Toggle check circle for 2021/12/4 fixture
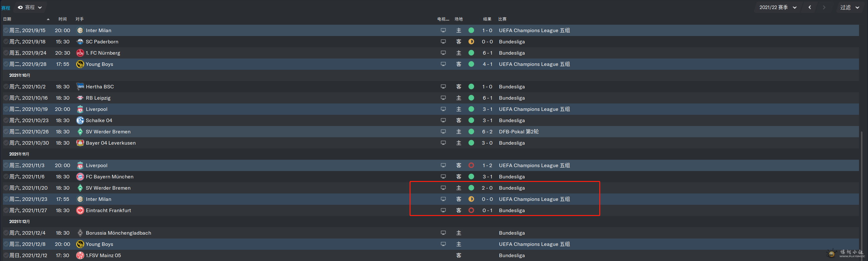Viewport: 868px width, 261px height. 6,233
